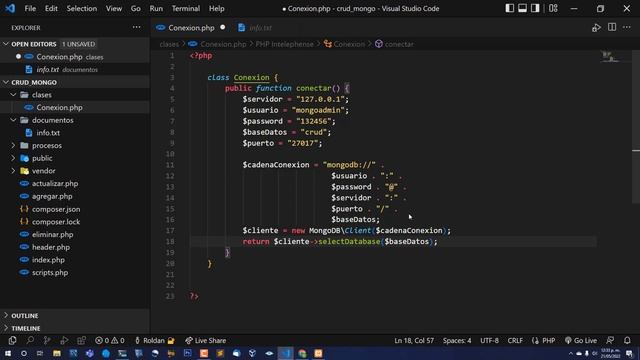Select the Conexion.php editor tab

pyautogui.click(x=191, y=27)
